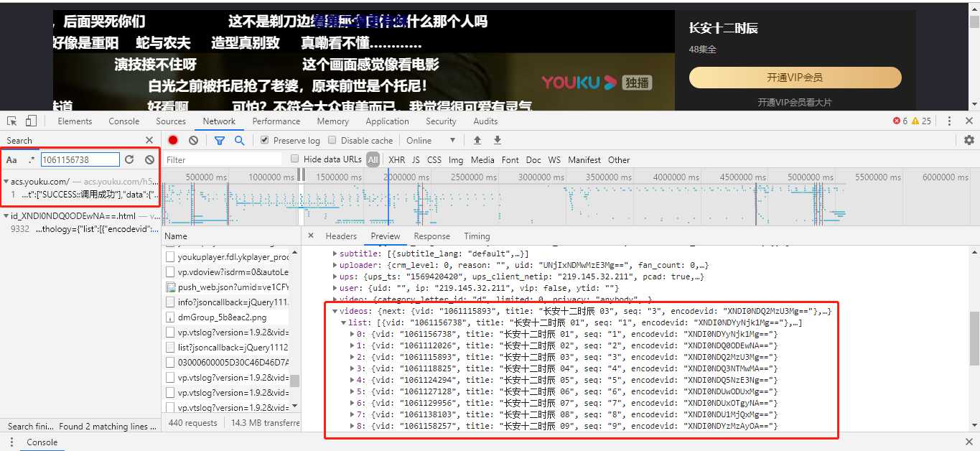Viewport: 980px width, 451px height.
Task: Uncheck Preserve log checkbox
Action: [265, 140]
